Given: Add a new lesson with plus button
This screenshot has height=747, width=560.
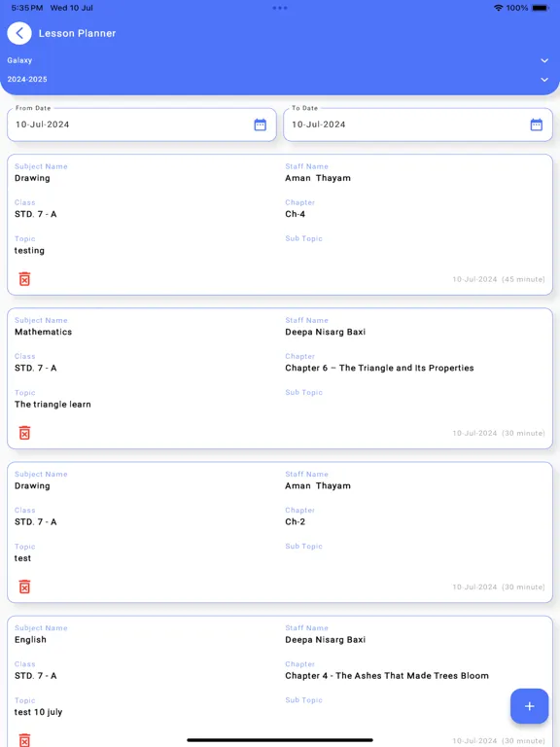Looking at the screenshot, I should (530, 706).
